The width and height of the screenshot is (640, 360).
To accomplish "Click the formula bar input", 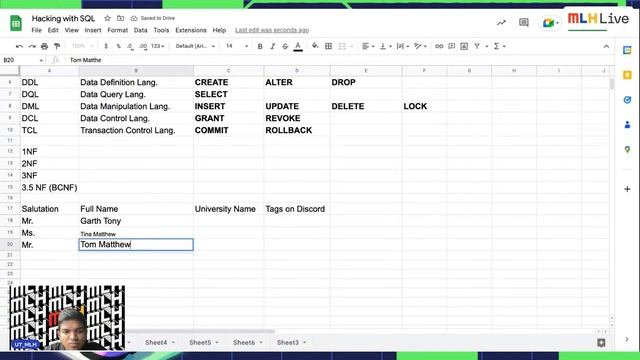I will (x=339, y=60).
